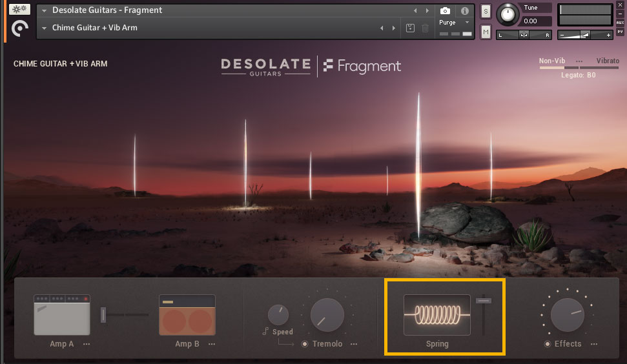Open the instrument wrench settings icon

19,9
